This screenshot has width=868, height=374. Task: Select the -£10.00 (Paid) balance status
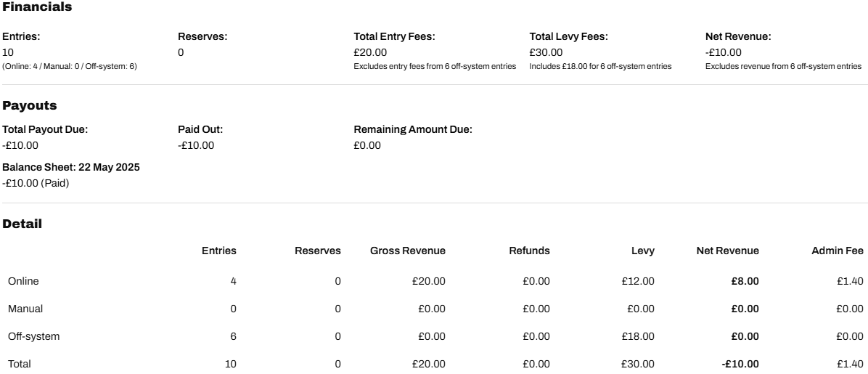click(36, 183)
